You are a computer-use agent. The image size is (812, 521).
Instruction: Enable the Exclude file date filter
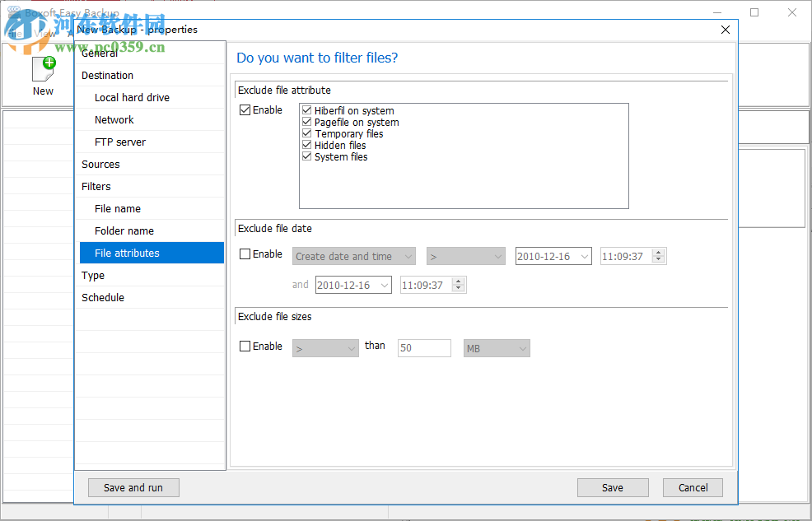244,254
